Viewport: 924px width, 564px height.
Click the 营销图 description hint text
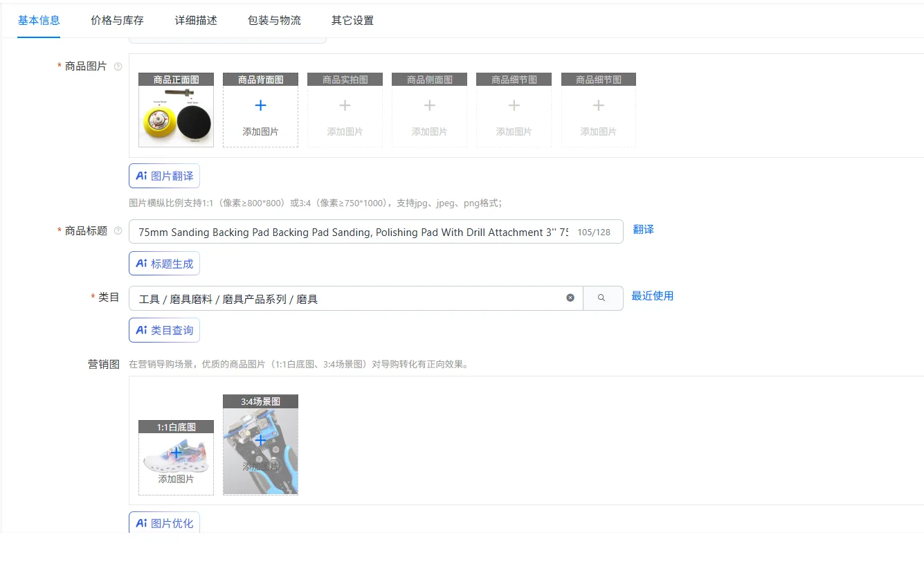point(298,365)
